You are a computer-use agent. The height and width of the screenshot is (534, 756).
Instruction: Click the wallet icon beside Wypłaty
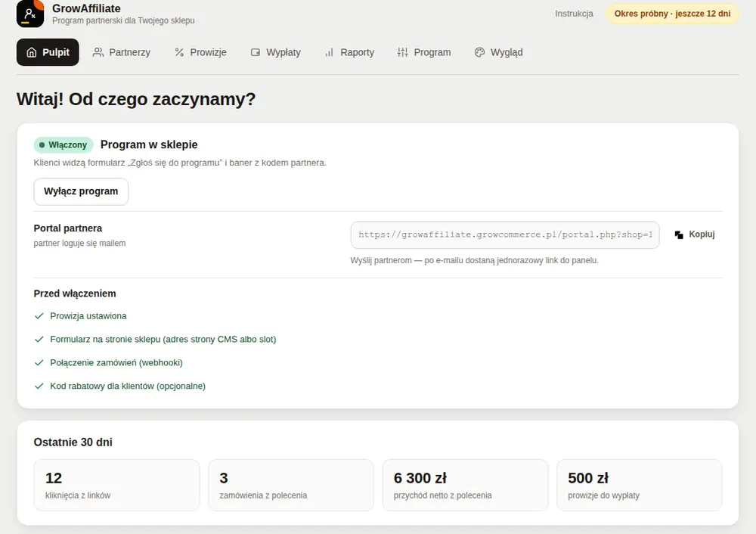coord(255,52)
